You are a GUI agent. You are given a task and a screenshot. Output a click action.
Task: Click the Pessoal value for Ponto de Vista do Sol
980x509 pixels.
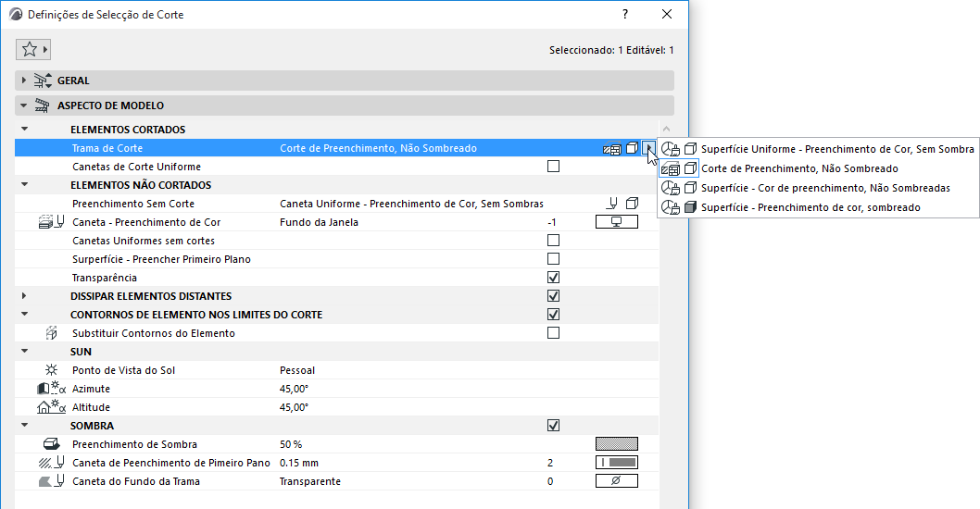point(297,370)
